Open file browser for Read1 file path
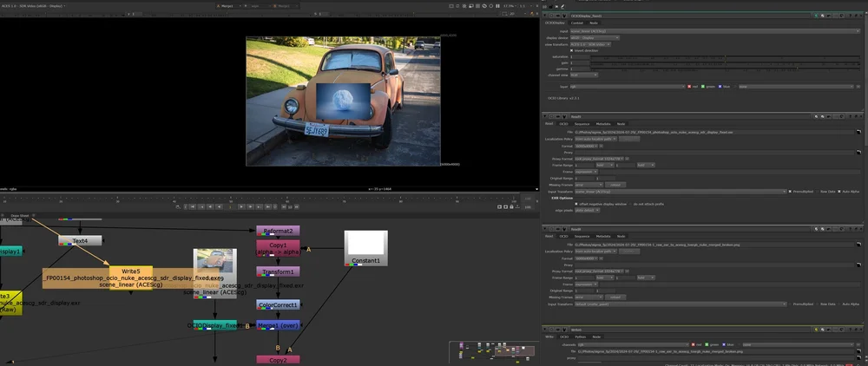Viewport: 868px width, 366px height. click(860, 132)
